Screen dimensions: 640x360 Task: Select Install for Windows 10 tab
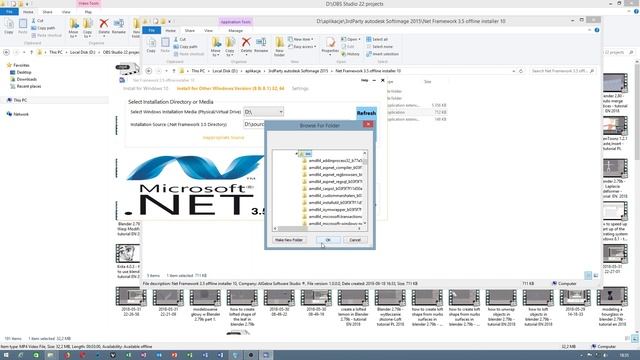[145, 89]
